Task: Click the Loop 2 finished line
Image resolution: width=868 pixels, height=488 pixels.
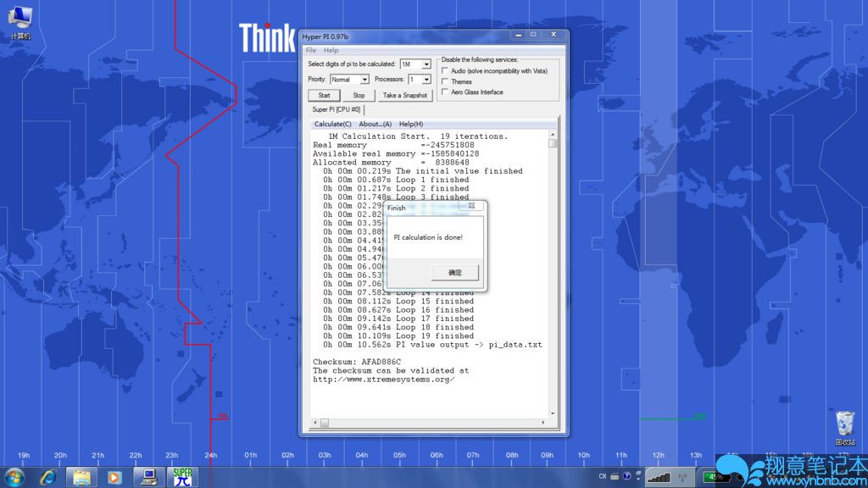Action: click(397, 189)
